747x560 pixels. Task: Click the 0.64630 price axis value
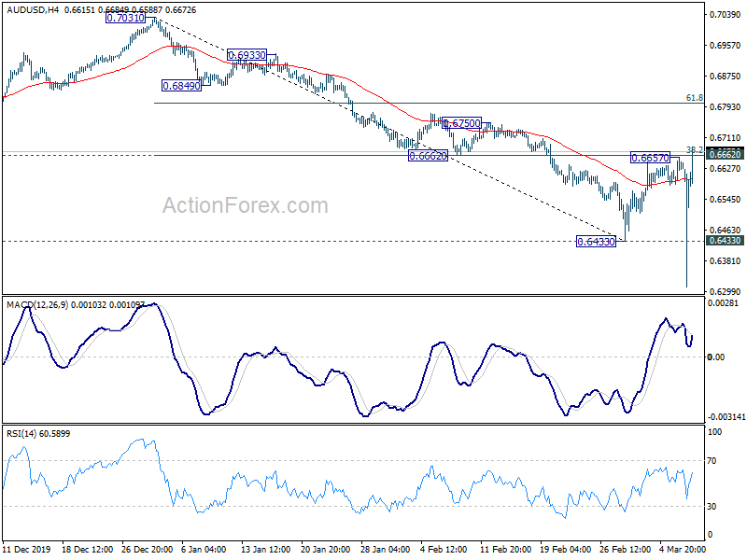tap(726, 230)
